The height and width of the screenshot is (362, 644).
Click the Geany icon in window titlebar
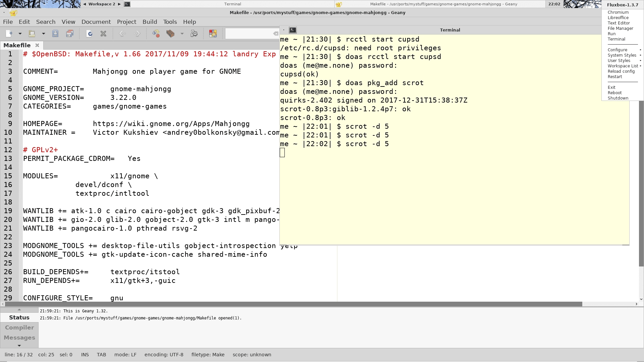[13, 13]
